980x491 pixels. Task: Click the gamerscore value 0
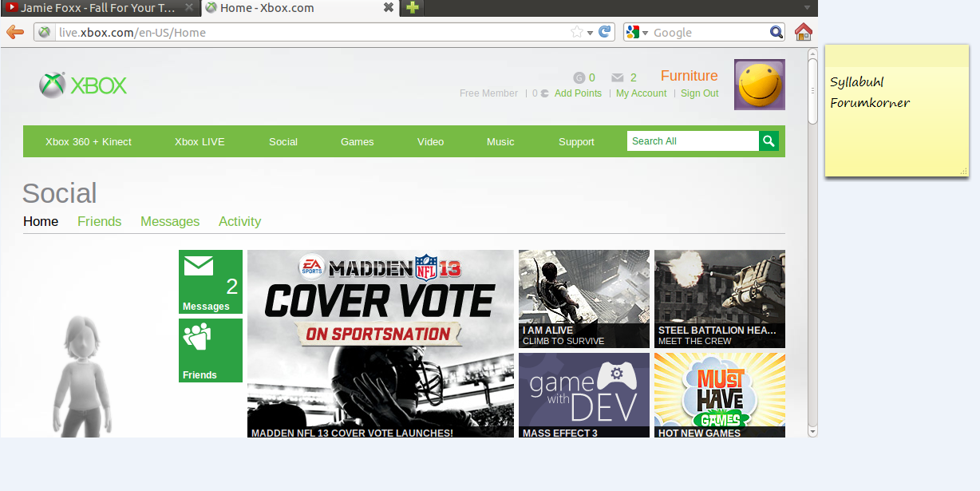592,77
